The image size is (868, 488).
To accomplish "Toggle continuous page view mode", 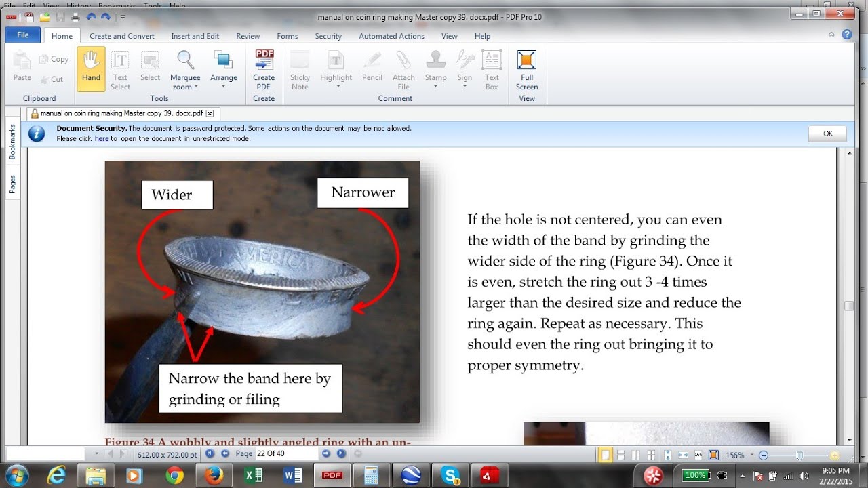I will click(x=620, y=455).
